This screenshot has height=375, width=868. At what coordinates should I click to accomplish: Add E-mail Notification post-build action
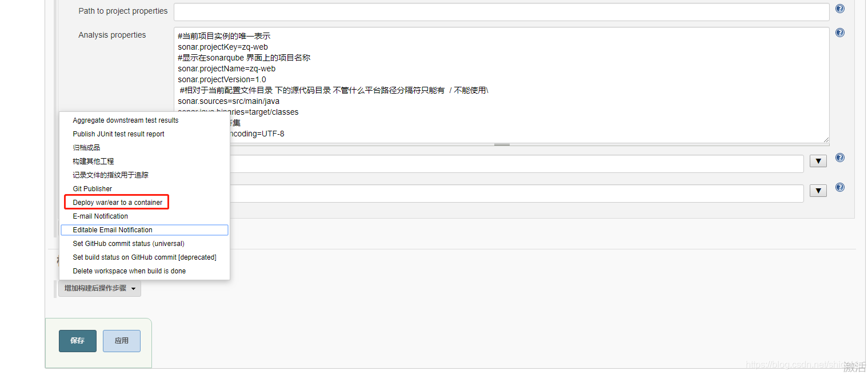(x=100, y=216)
